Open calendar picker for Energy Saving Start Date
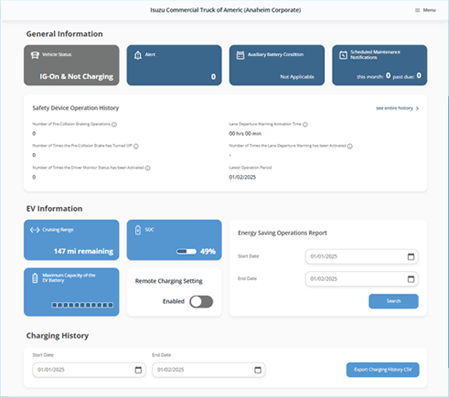449x397 pixels. pos(411,257)
